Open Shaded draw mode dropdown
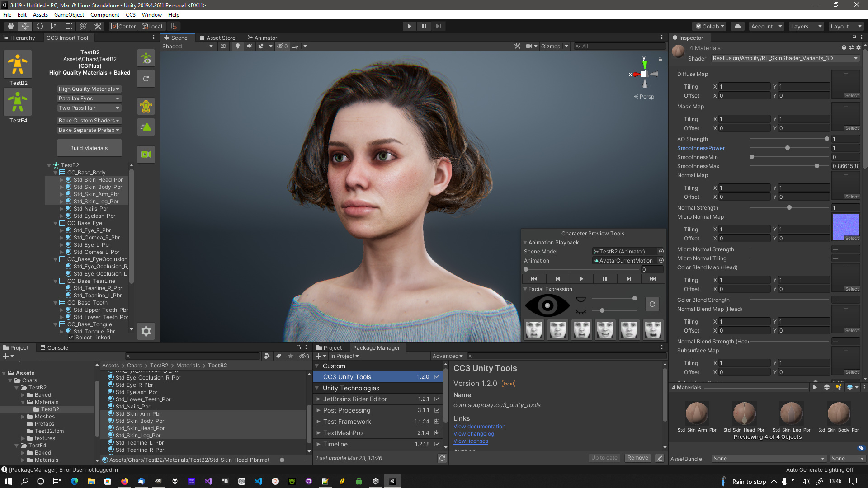Screen dimensions: 868x488 (188, 46)
